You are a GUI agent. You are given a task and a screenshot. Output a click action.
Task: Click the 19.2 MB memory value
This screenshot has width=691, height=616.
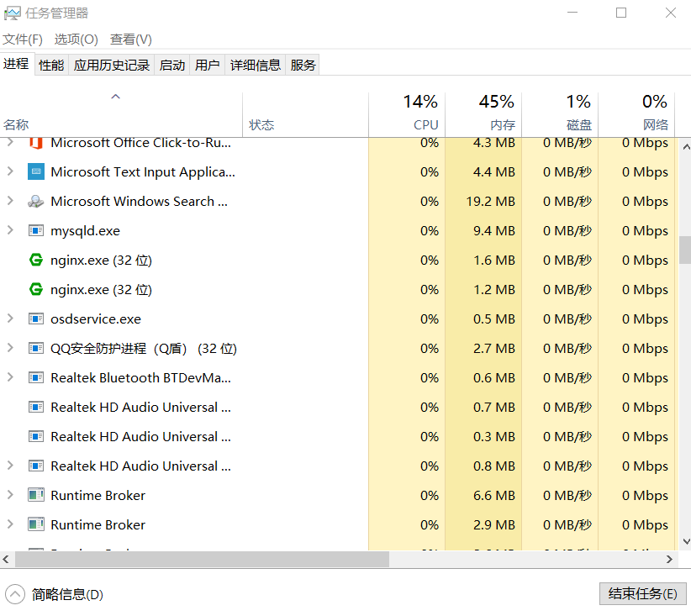[490, 202]
